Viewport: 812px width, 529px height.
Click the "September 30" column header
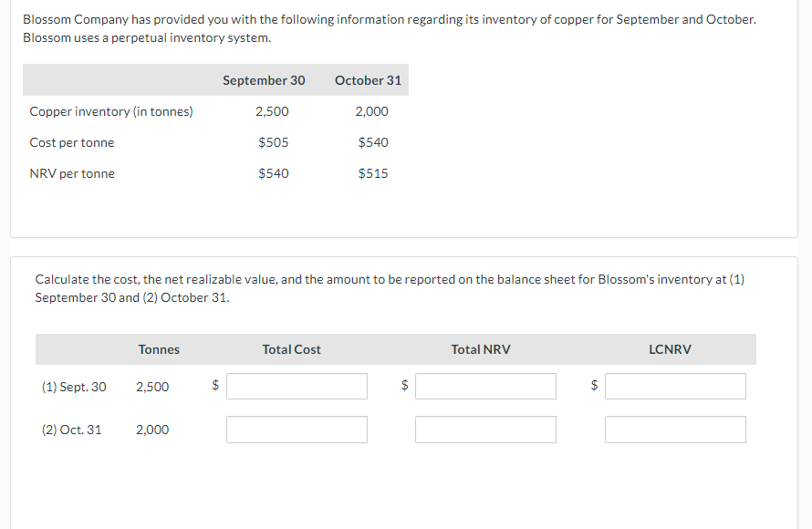[264, 80]
